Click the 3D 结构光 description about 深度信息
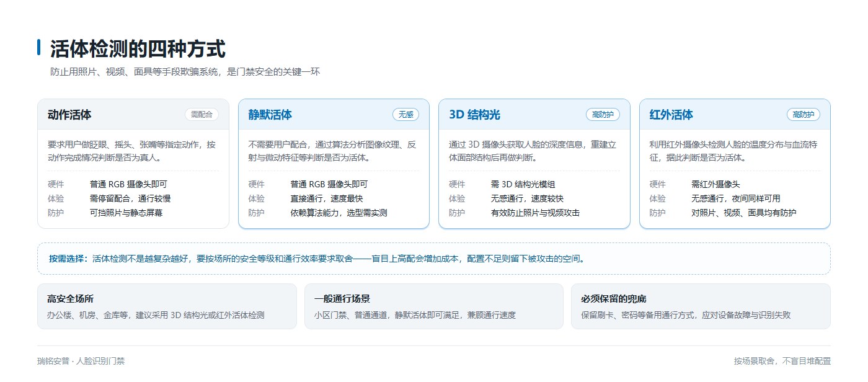Image resolution: width=868 pixels, height=382 pixels. [x=533, y=151]
